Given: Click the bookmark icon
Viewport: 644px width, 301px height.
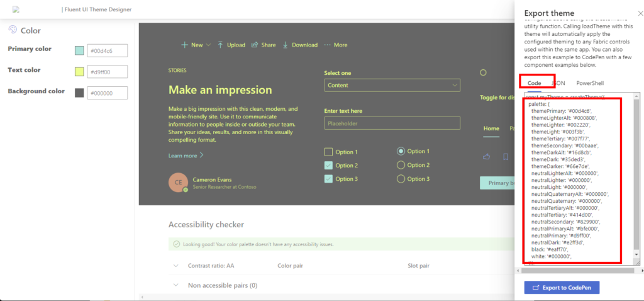Looking at the screenshot, I should (506, 157).
